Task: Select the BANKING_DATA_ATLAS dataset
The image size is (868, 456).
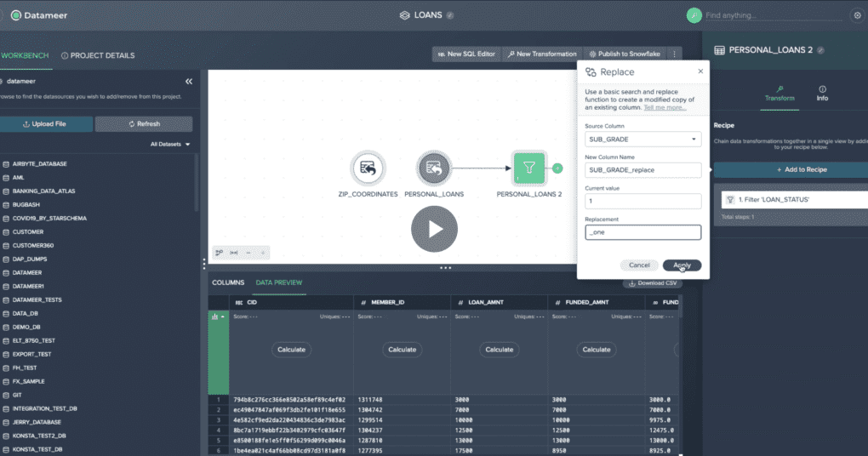Action: (43, 191)
